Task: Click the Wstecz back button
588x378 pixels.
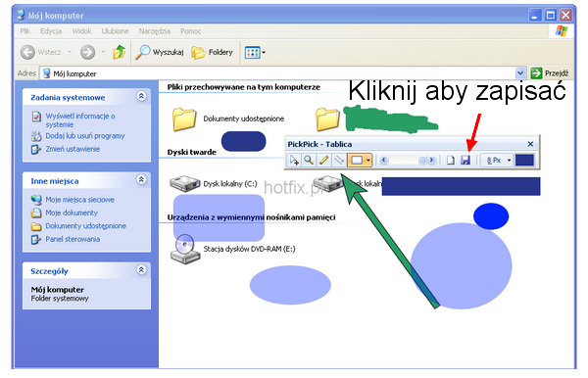Action: (40, 52)
